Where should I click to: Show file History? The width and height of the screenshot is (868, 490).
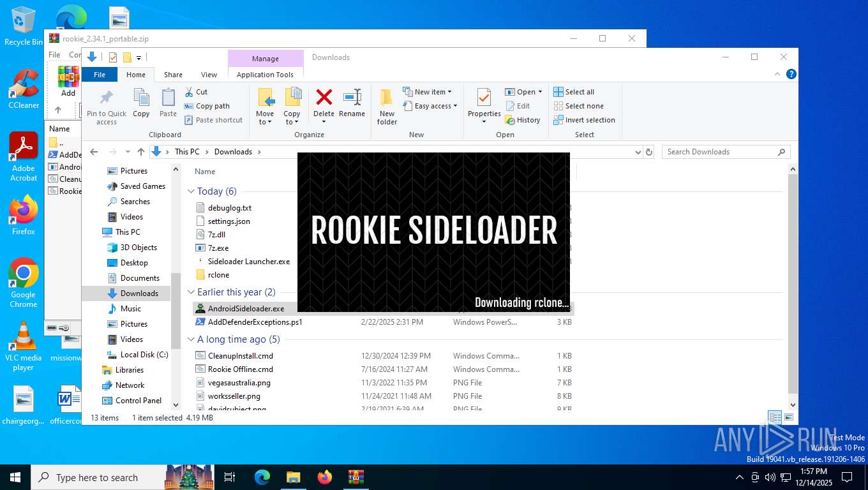(x=523, y=120)
